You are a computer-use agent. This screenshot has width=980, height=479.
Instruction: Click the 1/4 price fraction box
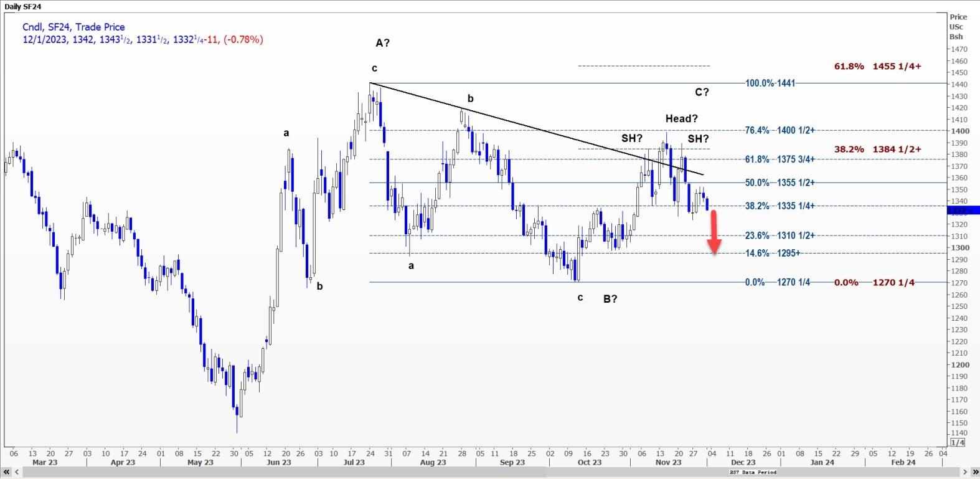coord(959,442)
